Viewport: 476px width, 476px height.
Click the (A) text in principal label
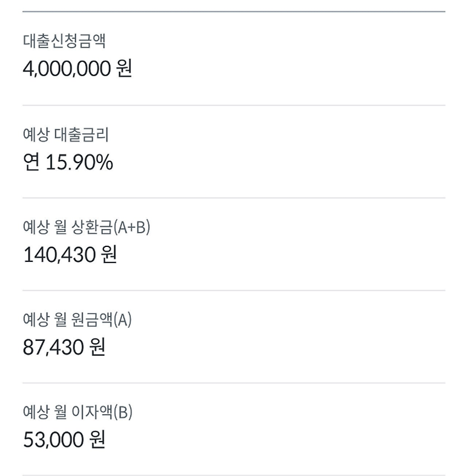pyautogui.click(x=123, y=320)
